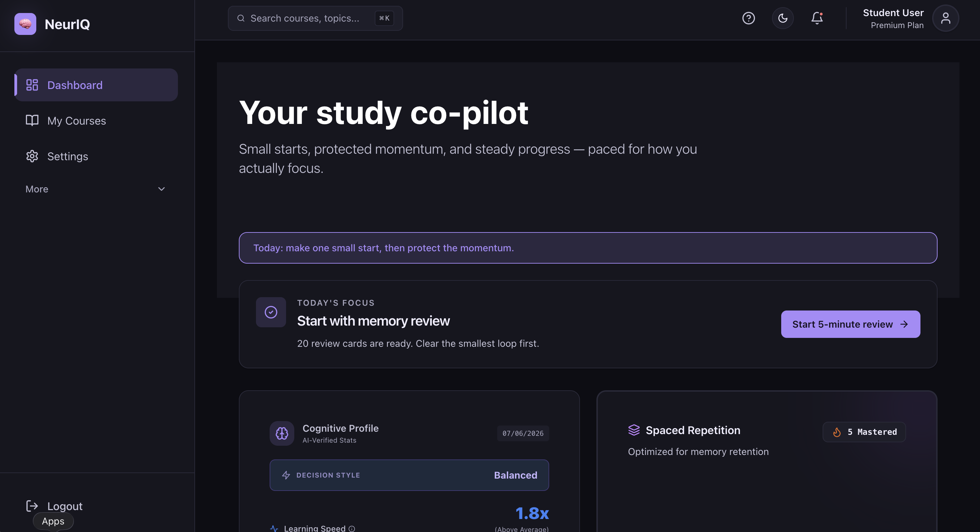Click the Learning Speed pulse icon
The image size is (980, 532).
click(x=274, y=528)
